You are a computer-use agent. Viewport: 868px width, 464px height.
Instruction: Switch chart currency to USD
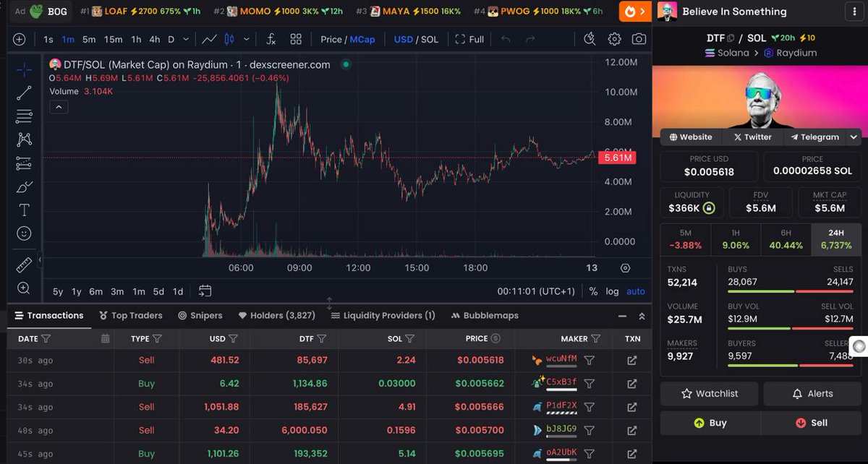(x=403, y=39)
